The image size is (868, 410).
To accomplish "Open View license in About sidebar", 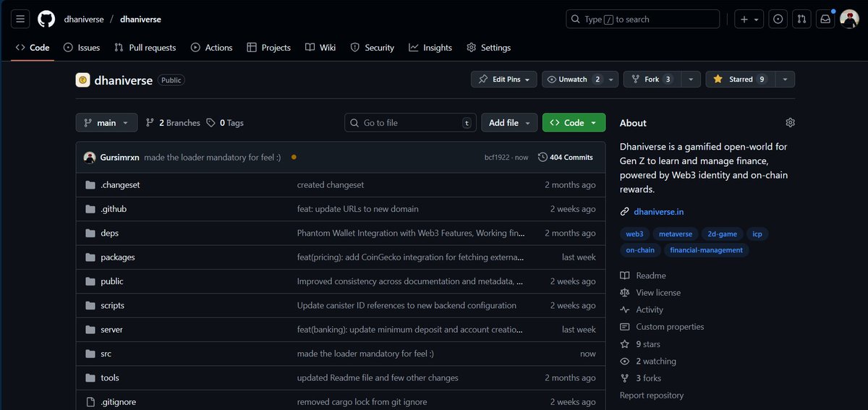I will tap(650, 293).
